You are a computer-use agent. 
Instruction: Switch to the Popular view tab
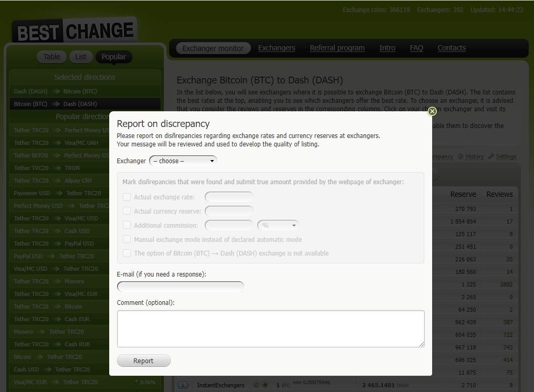(114, 57)
